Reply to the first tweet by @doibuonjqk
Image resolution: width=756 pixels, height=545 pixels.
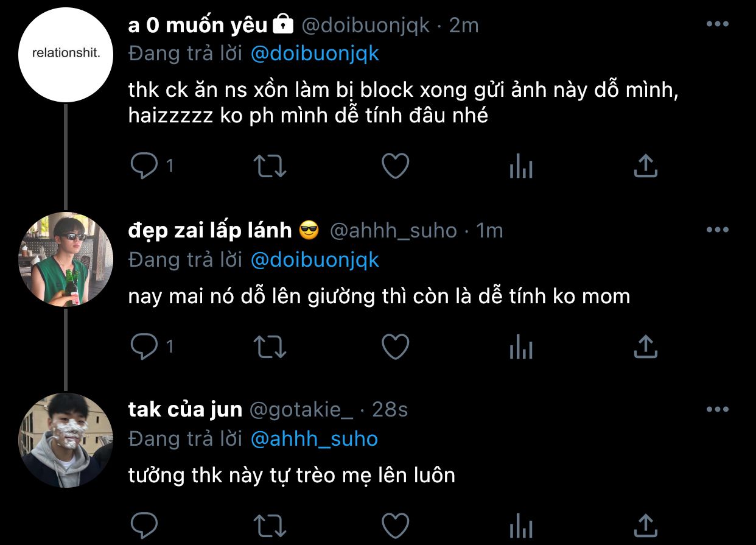(144, 166)
